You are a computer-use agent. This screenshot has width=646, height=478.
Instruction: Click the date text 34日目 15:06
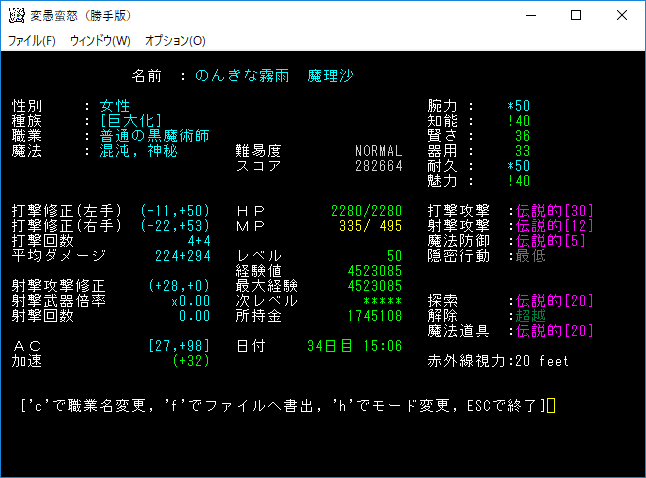[x=354, y=346]
